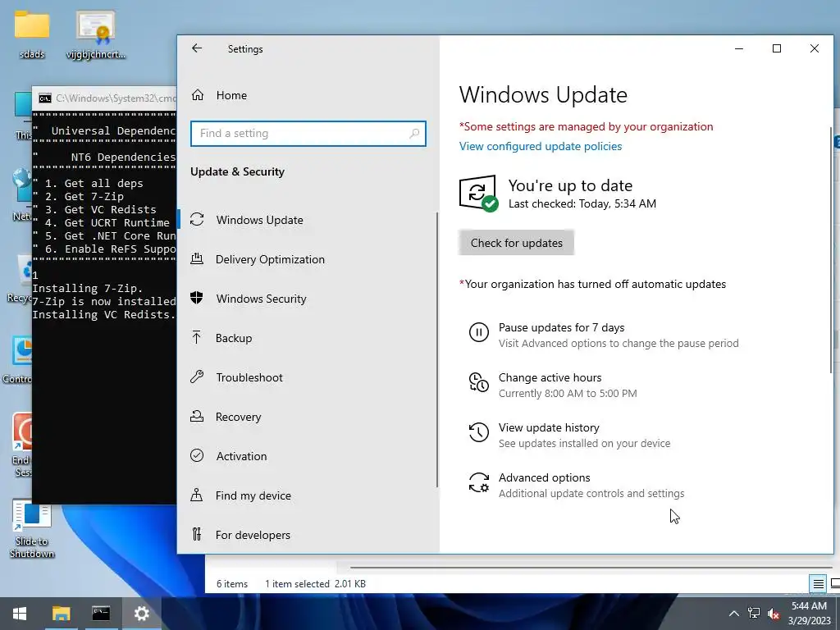Click View configured update policies link
This screenshot has width=840, height=630.
[541, 146]
